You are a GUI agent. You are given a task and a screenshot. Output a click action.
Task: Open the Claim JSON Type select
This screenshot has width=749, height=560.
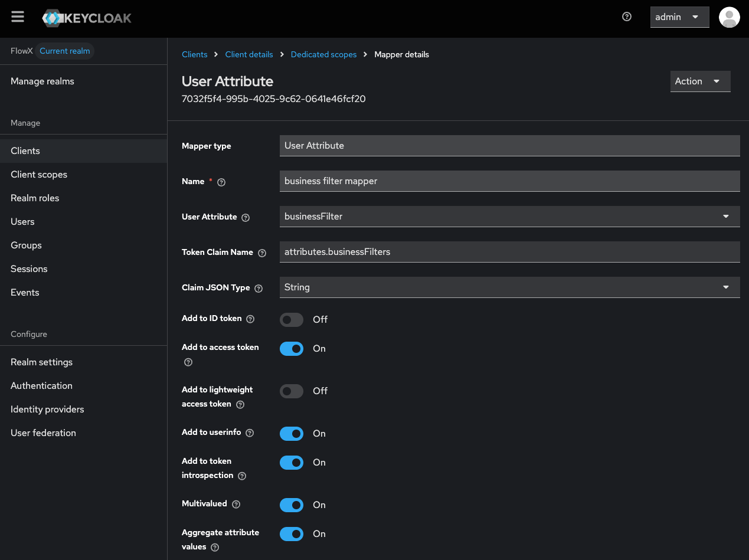click(x=509, y=287)
